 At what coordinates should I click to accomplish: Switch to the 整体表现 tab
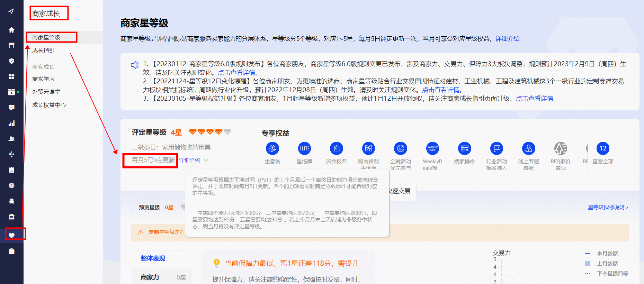pyautogui.click(x=153, y=258)
